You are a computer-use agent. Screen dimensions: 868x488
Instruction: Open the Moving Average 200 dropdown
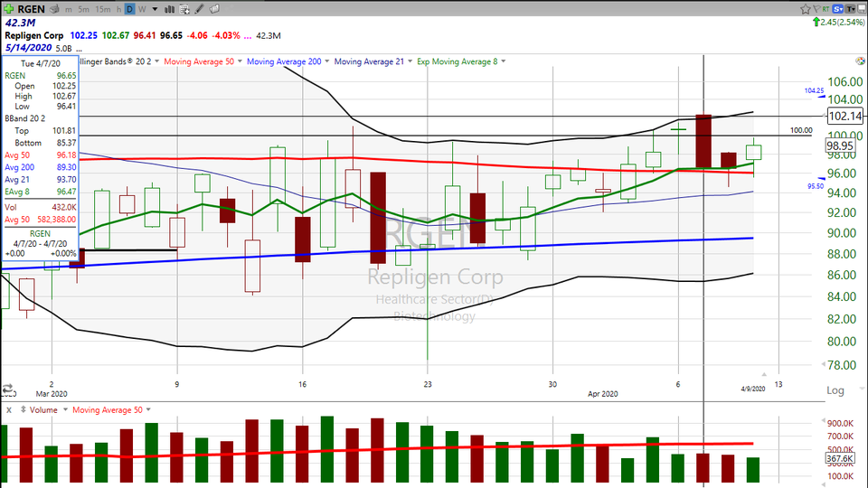pos(326,61)
